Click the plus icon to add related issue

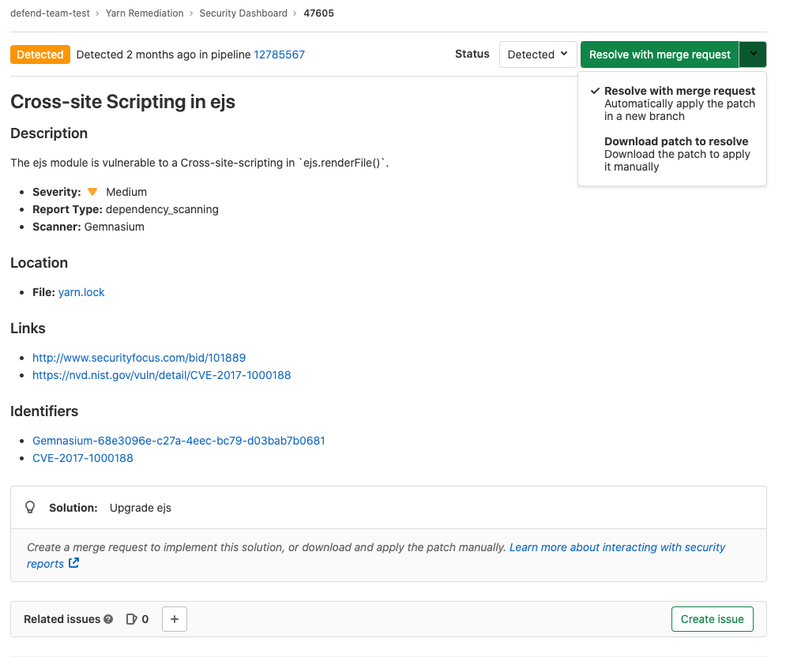pos(174,619)
